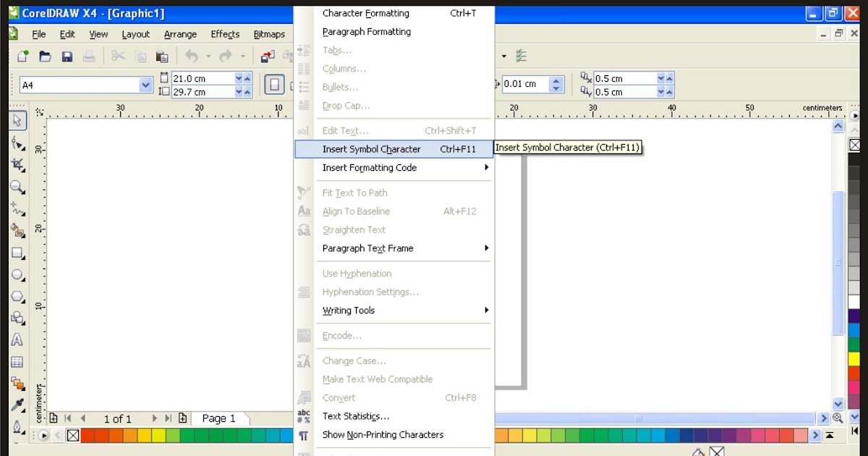The image size is (868, 456).
Task: Select the Freehand tool
Action: click(18, 209)
